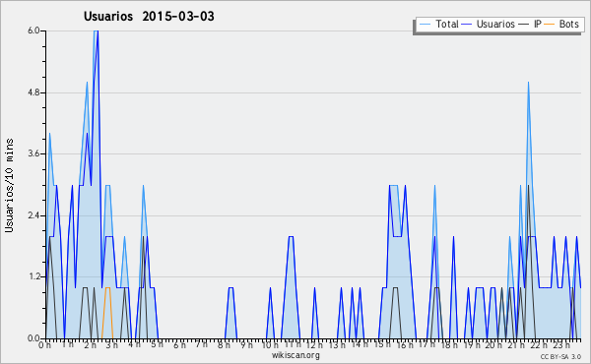Click the '2 h' x-axis label

click(90, 344)
